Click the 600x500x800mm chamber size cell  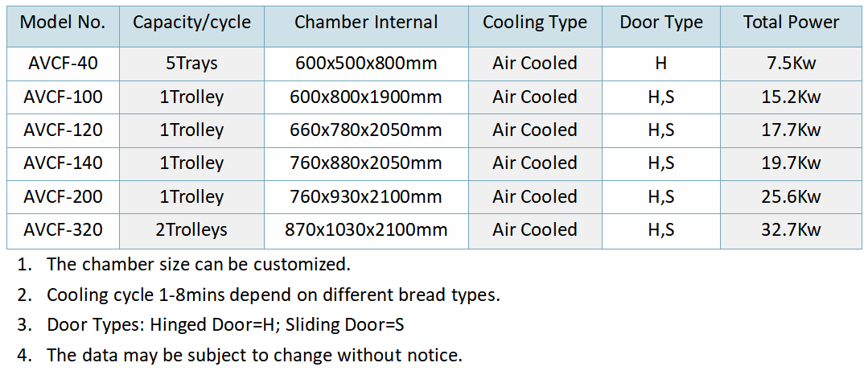(366, 64)
